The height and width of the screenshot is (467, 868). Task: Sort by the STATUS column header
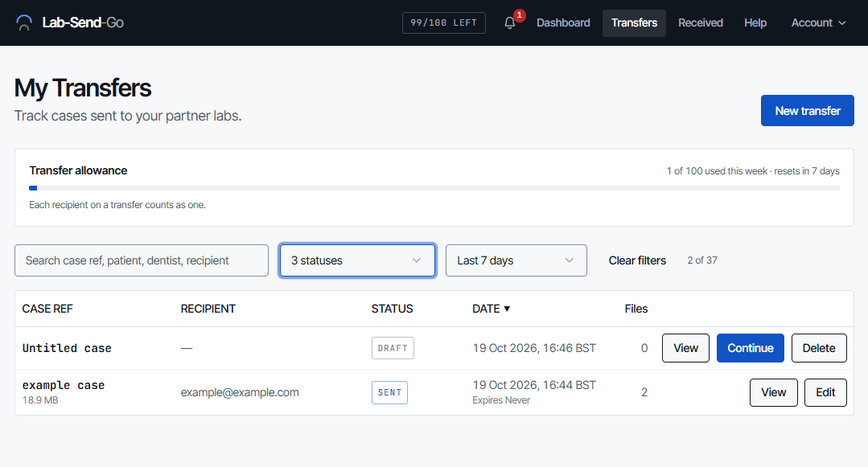(392, 309)
